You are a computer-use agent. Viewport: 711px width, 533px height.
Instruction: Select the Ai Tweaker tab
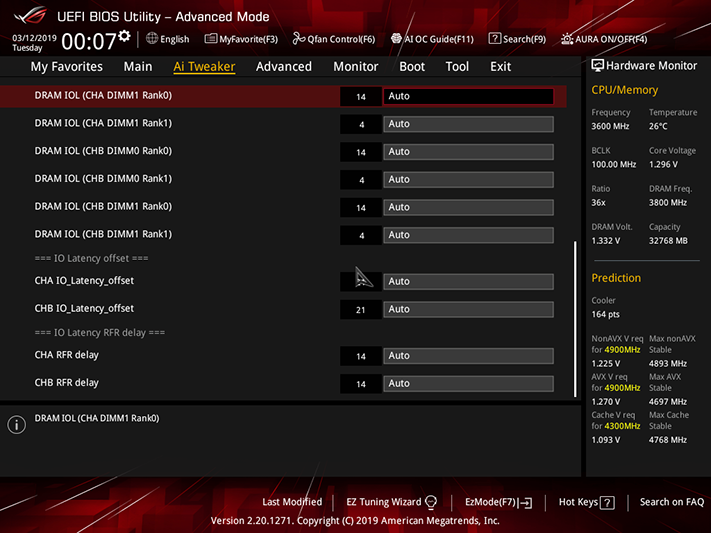[204, 67]
